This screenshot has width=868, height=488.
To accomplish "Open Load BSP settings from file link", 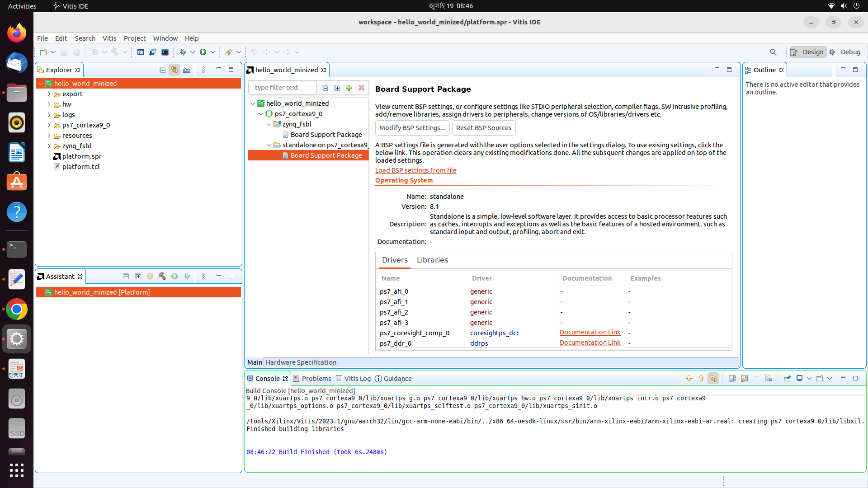I will click(415, 170).
